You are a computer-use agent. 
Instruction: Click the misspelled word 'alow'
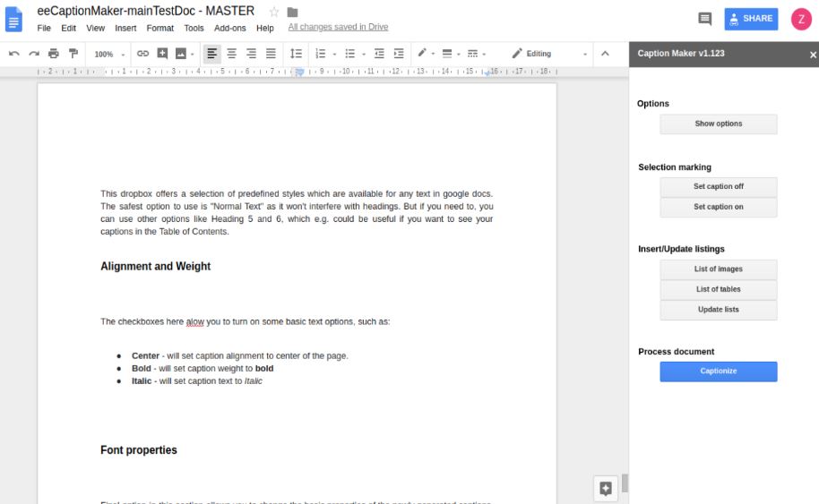click(x=194, y=322)
